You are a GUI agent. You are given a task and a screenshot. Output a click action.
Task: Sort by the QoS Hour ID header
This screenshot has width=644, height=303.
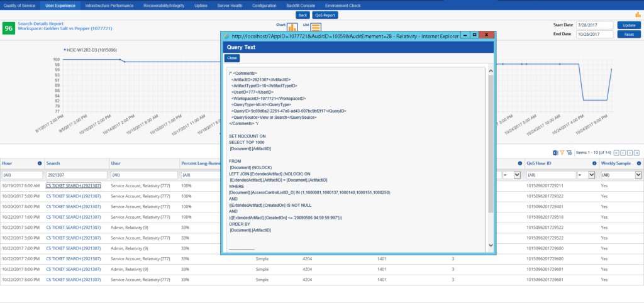pos(539,163)
